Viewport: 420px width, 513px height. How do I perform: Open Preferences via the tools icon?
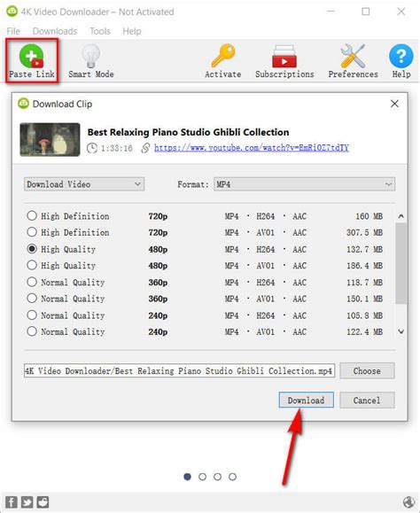coord(353,56)
